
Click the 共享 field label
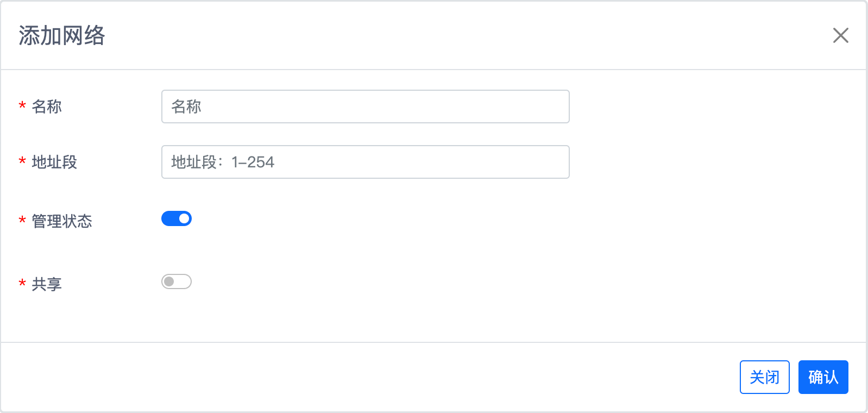point(47,284)
